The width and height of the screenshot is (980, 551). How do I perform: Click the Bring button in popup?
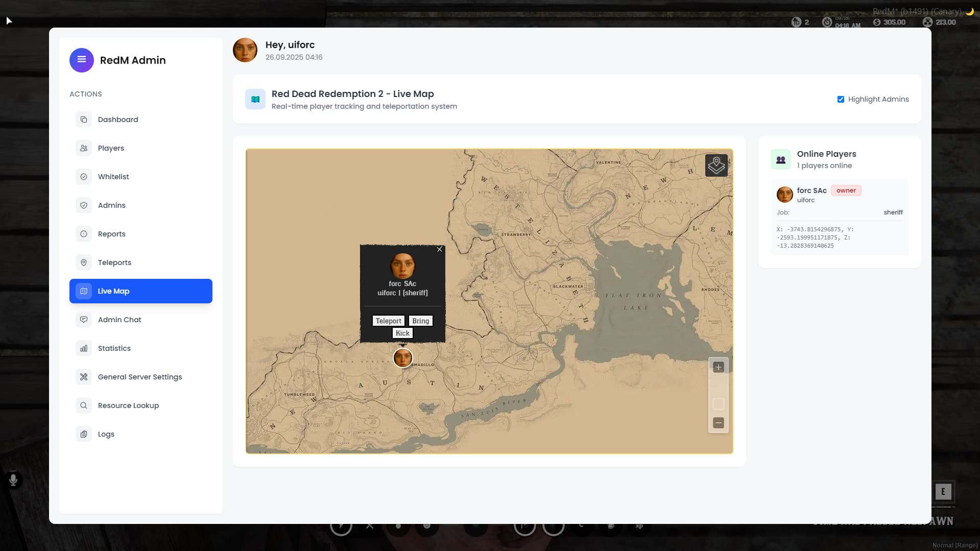pos(421,321)
